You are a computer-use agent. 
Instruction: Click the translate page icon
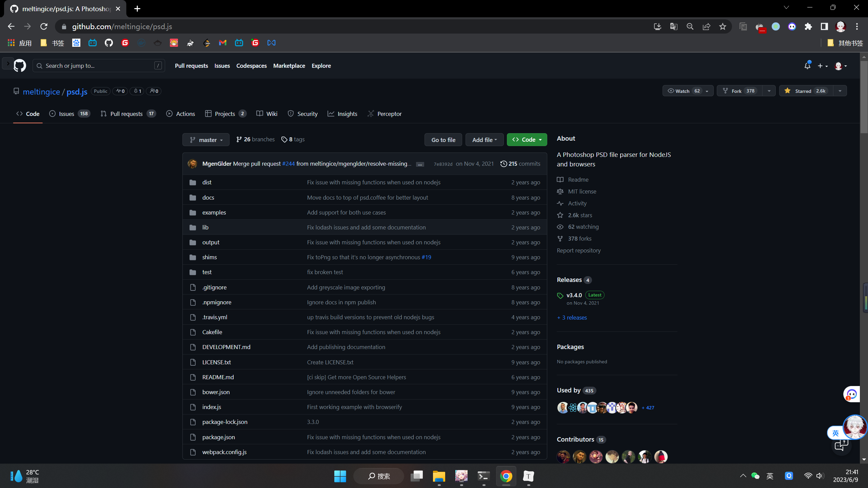point(674,26)
